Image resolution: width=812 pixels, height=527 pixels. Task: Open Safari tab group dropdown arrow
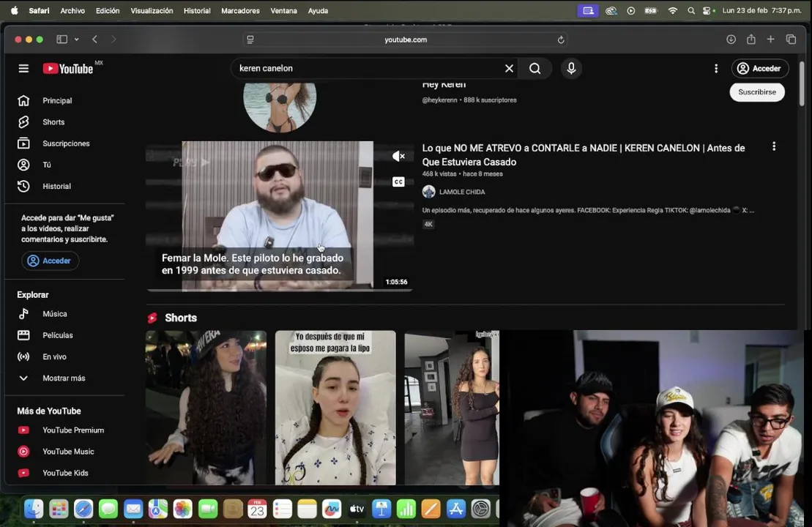tap(77, 40)
